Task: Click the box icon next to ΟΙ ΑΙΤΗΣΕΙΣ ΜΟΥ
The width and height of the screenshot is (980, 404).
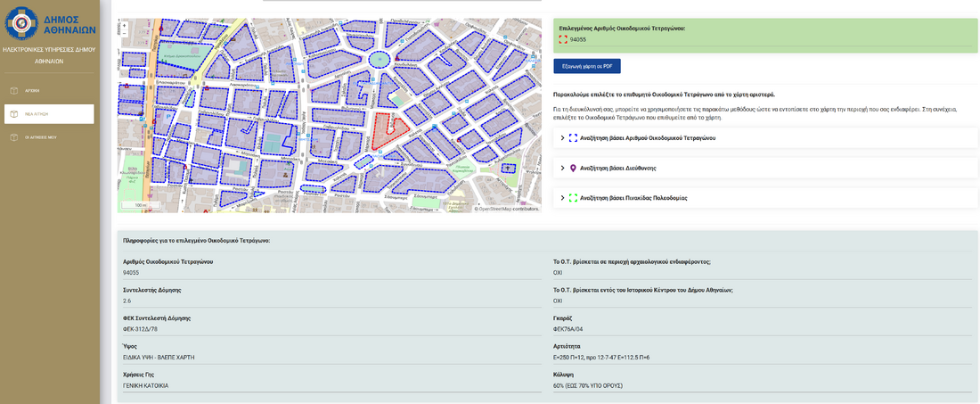Action: pyautogui.click(x=14, y=137)
